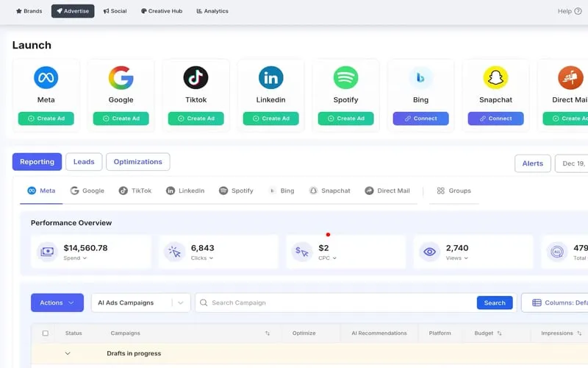Sort by Campaigns column arrows
588x368 pixels.
(268, 333)
